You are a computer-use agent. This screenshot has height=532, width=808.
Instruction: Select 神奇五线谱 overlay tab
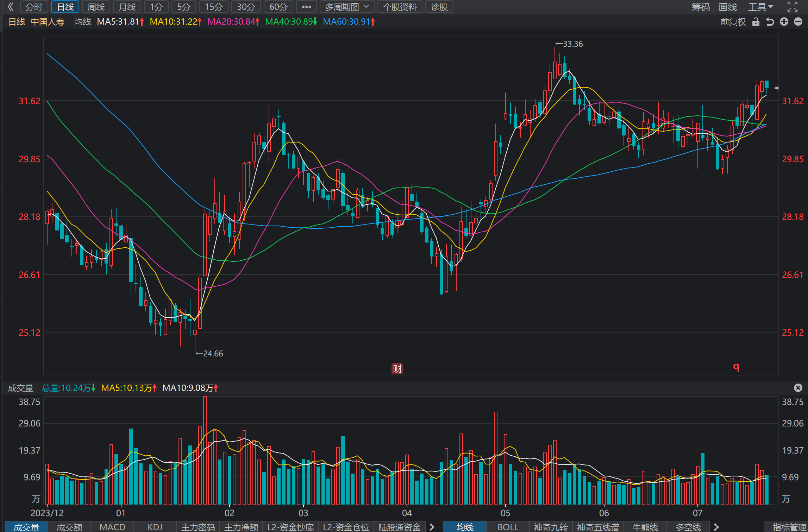[598, 527]
